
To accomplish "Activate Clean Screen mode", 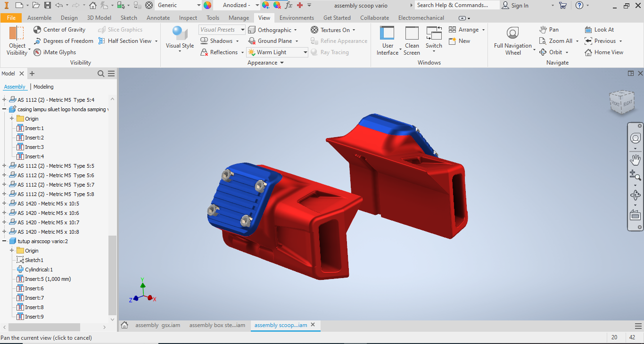I will pos(412,41).
